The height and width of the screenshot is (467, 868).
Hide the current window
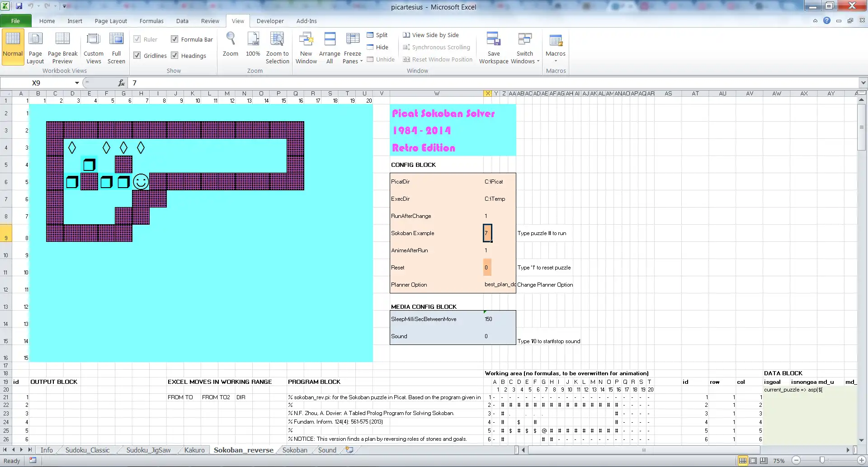pyautogui.click(x=377, y=47)
